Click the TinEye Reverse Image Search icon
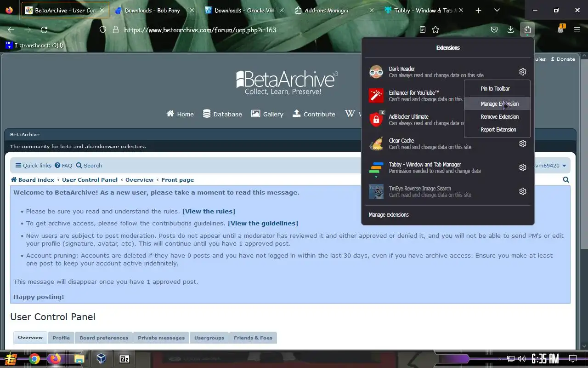 376,191
